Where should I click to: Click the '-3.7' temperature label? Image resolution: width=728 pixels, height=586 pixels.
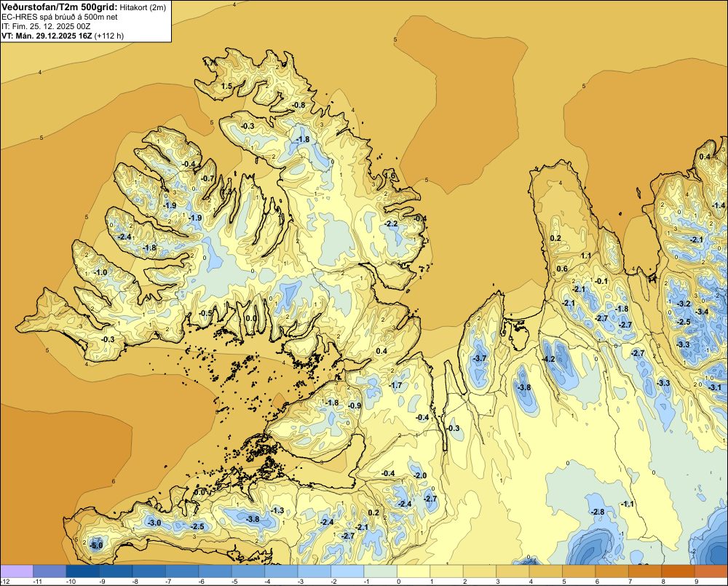(480, 358)
